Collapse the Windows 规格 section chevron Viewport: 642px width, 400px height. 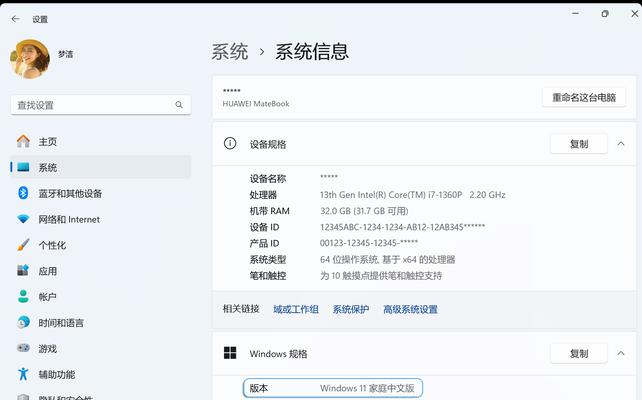(621, 353)
